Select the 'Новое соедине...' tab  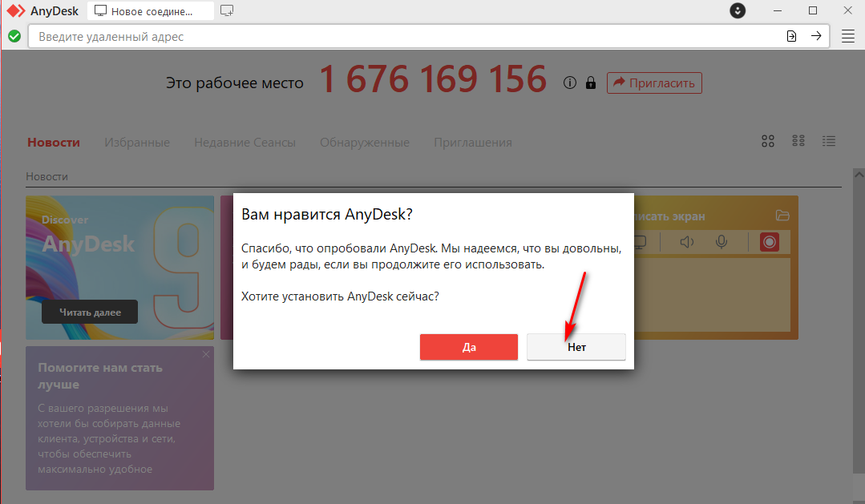(x=151, y=11)
